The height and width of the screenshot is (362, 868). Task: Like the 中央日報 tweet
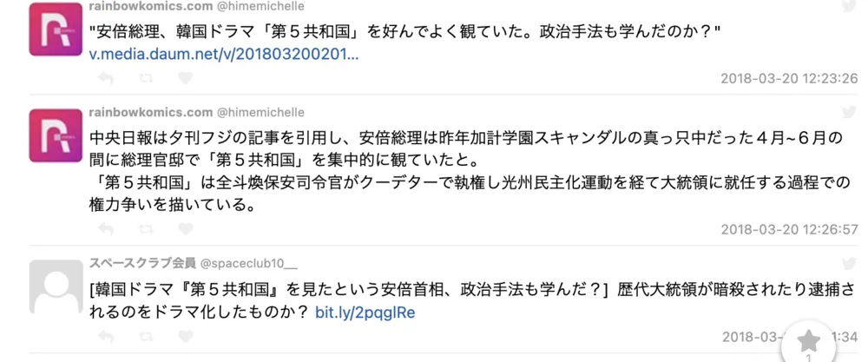185,229
